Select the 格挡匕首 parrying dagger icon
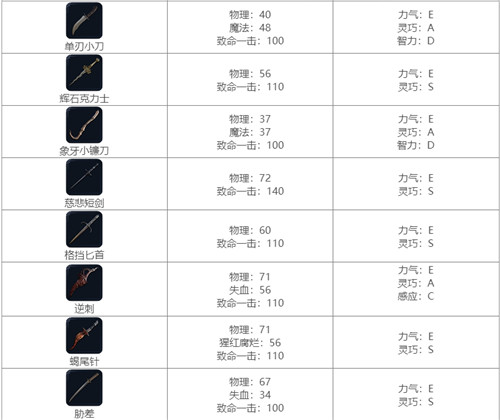This screenshot has height=420, width=500. [84, 229]
